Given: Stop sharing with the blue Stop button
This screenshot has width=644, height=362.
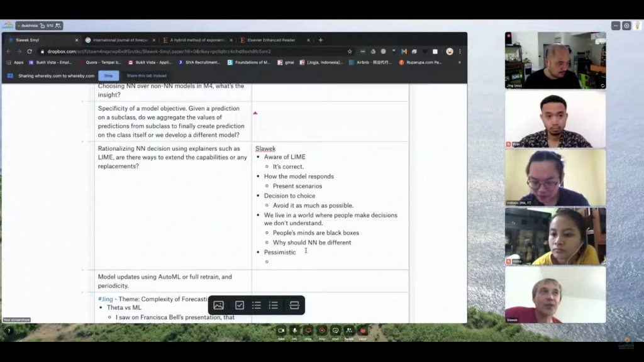Looking at the screenshot, I should tap(108, 75).
